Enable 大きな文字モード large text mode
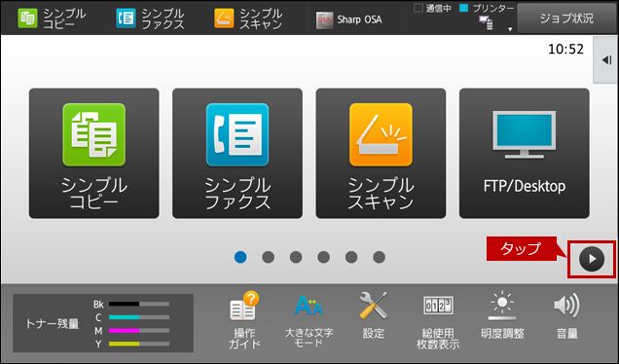 tap(309, 320)
